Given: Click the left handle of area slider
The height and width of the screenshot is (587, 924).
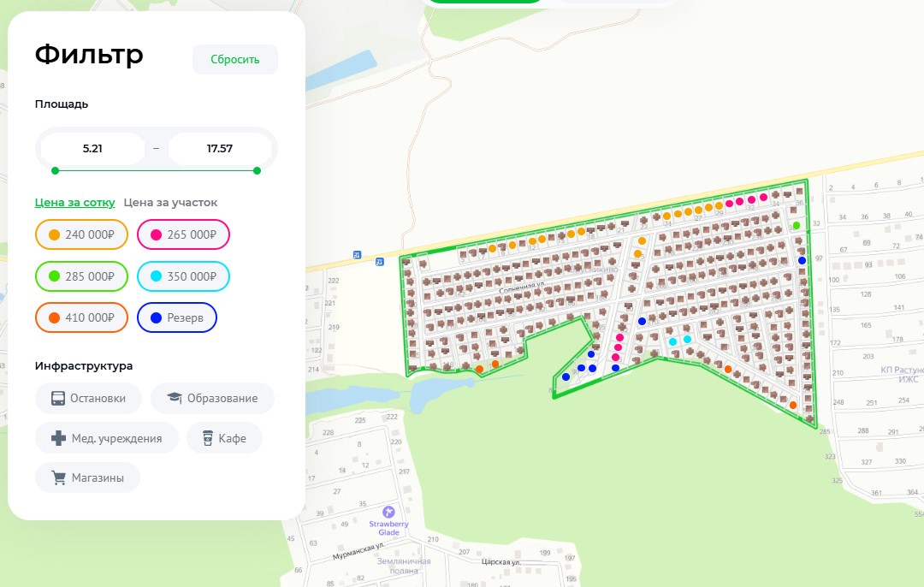Looking at the screenshot, I should [x=55, y=170].
